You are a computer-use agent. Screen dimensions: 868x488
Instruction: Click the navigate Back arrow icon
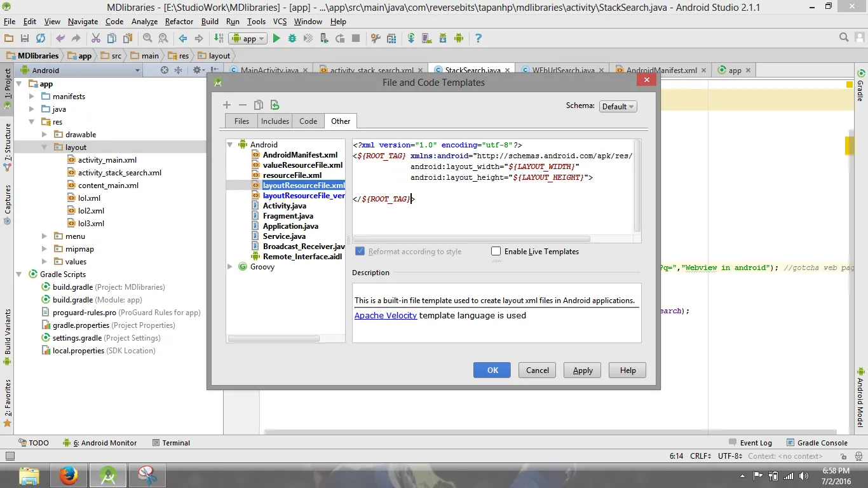coord(183,38)
